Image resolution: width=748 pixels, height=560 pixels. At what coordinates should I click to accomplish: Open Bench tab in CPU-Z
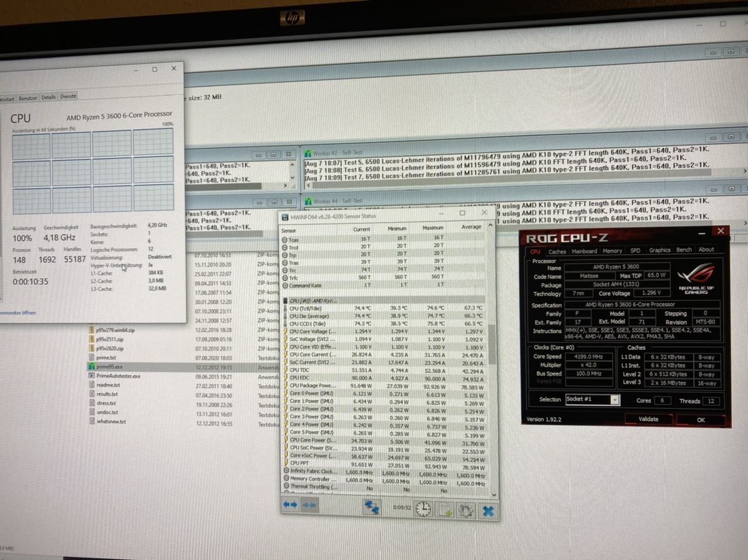point(684,250)
